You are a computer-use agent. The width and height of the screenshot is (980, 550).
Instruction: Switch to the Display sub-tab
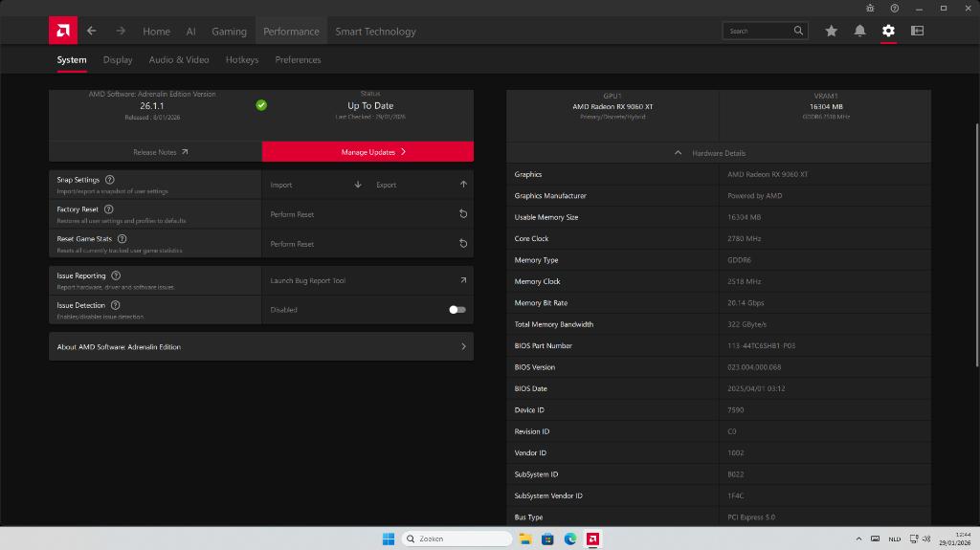(118, 60)
